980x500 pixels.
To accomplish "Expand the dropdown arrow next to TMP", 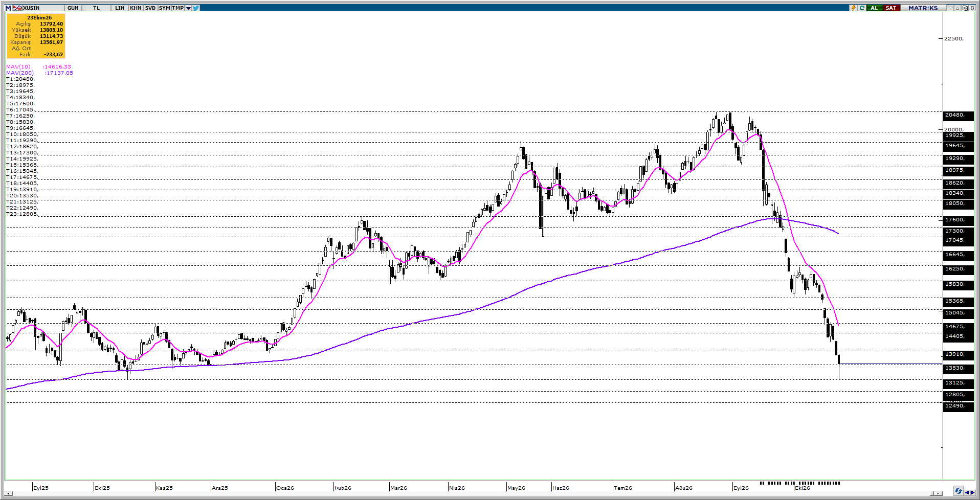I will tap(188, 8).
